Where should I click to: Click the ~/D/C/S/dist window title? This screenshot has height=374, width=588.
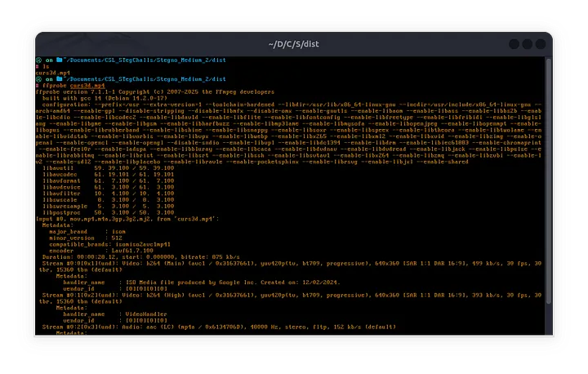[x=294, y=44]
